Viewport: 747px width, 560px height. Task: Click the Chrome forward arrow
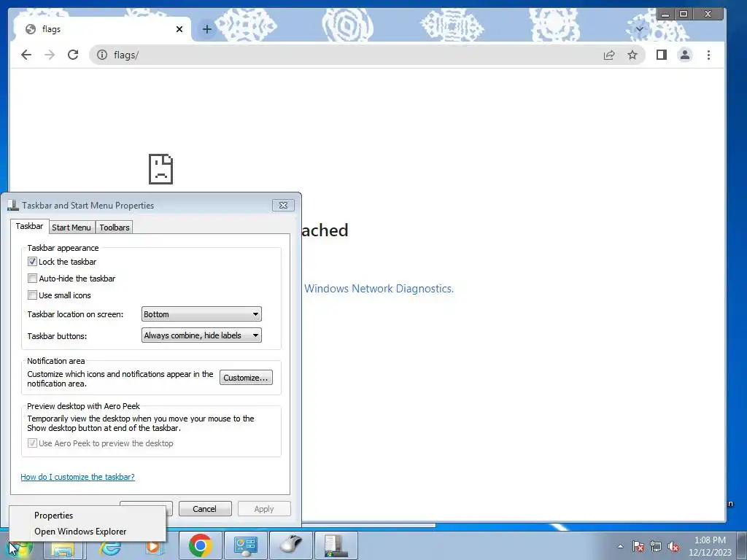tap(50, 55)
